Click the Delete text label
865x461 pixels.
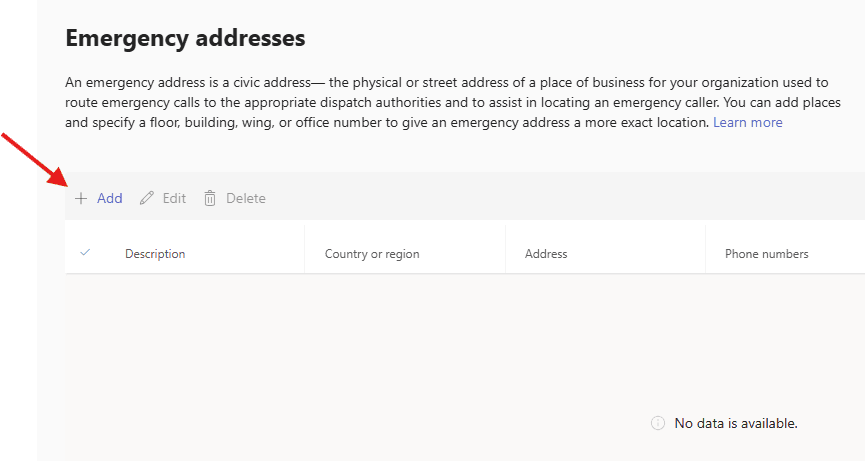pyautogui.click(x=246, y=198)
